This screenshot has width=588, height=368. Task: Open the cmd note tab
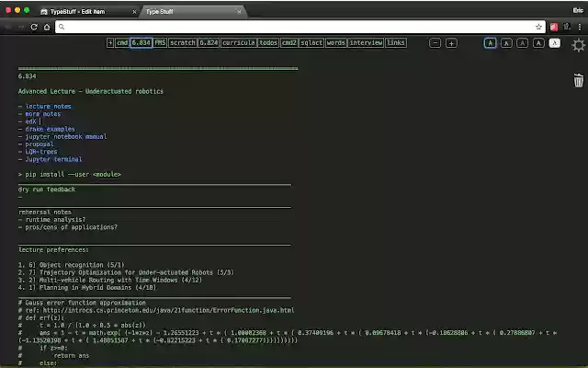click(x=122, y=43)
